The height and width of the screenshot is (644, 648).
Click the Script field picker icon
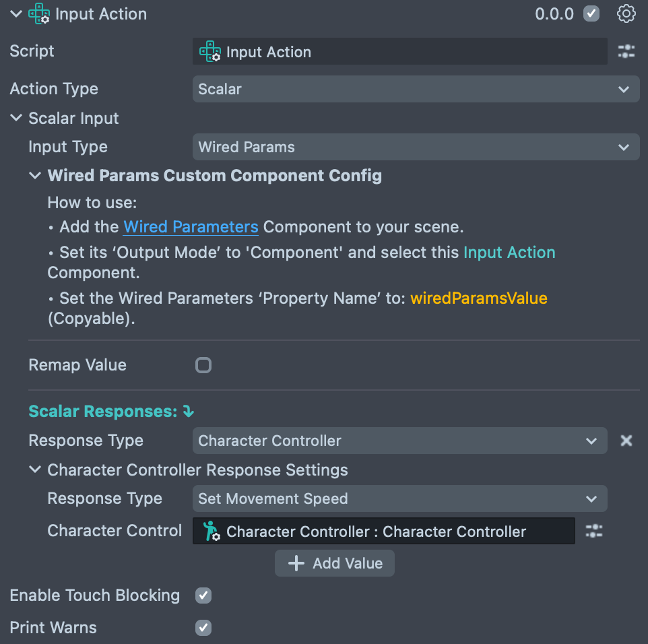pos(626,52)
